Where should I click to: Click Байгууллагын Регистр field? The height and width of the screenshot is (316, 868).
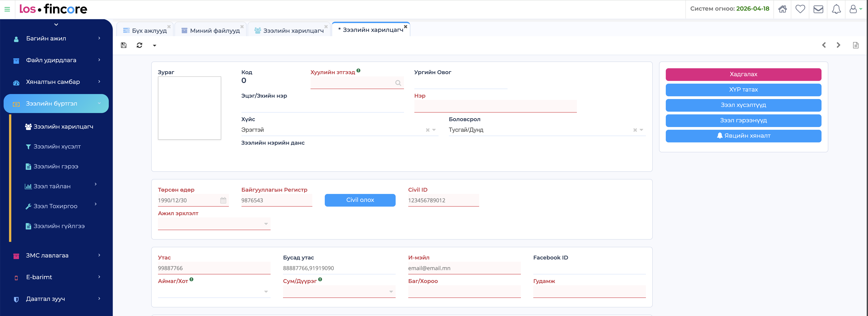tap(277, 200)
